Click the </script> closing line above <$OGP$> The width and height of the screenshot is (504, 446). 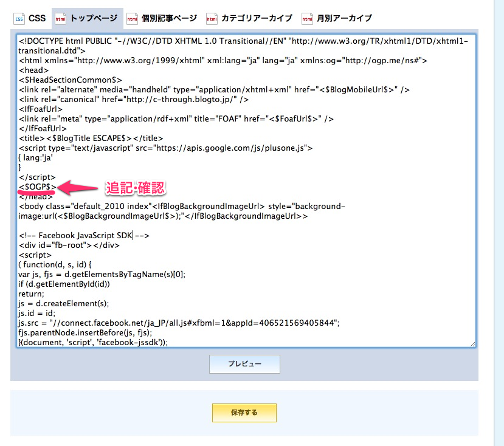click(x=37, y=177)
